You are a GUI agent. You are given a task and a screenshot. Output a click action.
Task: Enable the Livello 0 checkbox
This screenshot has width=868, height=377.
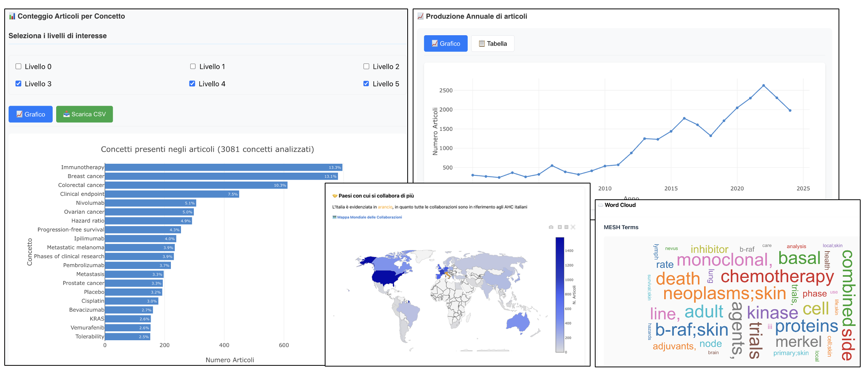click(18, 67)
